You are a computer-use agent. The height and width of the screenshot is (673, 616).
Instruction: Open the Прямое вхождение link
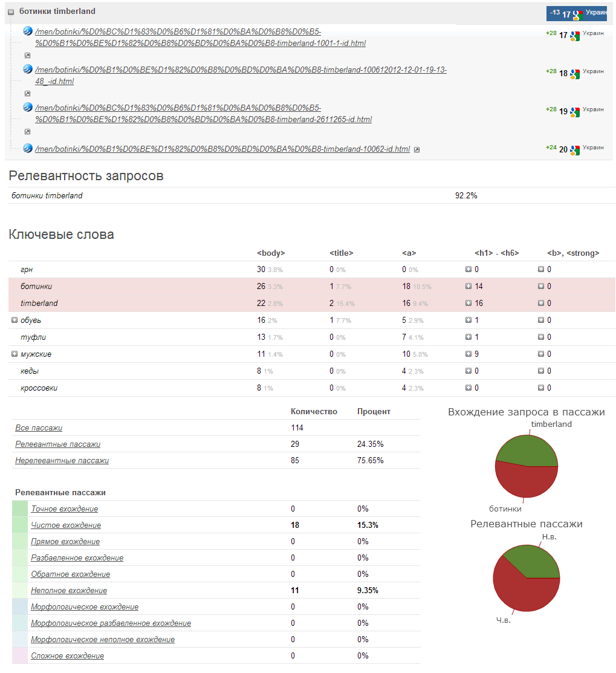tap(65, 542)
